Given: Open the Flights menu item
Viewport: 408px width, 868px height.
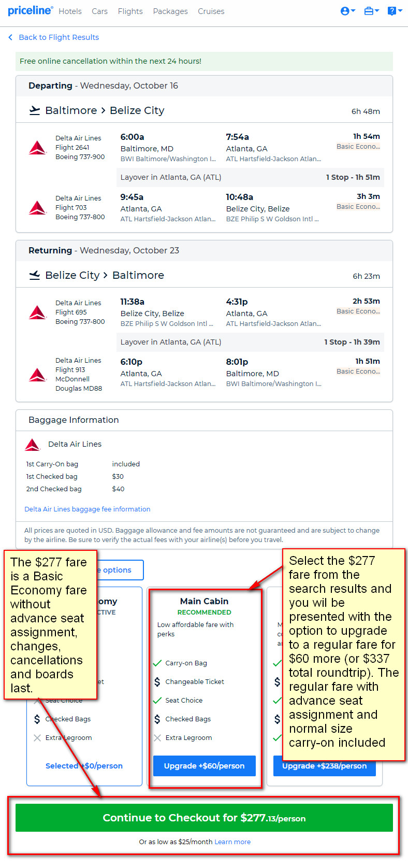Looking at the screenshot, I should point(130,11).
